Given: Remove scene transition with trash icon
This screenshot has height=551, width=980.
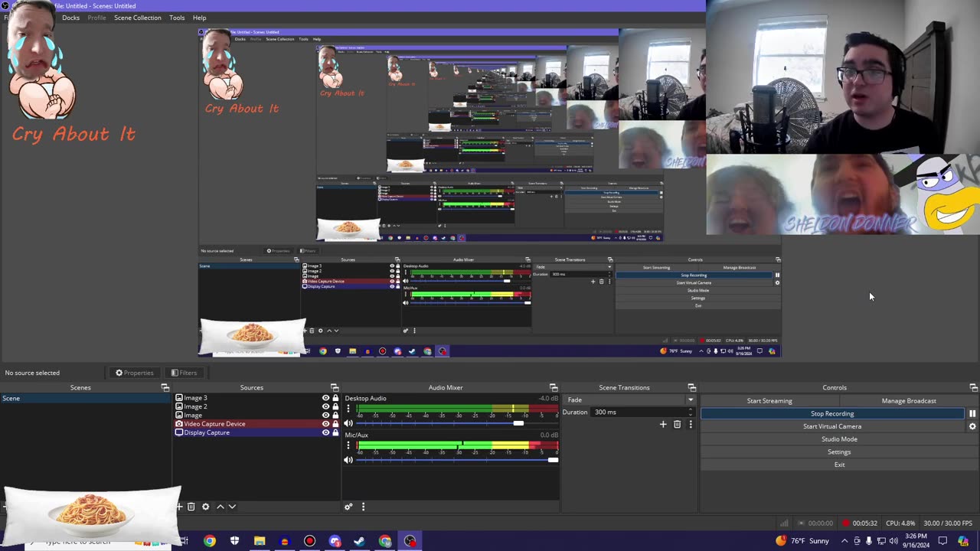Looking at the screenshot, I should (x=677, y=424).
